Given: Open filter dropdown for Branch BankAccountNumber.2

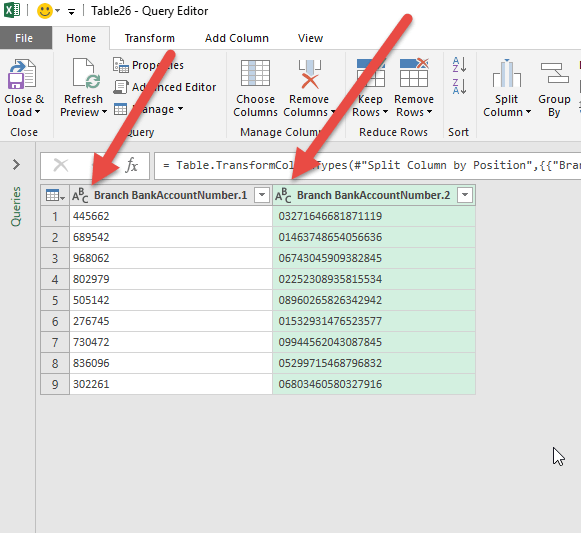Looking at the screenshot, I should coord(465,195).
